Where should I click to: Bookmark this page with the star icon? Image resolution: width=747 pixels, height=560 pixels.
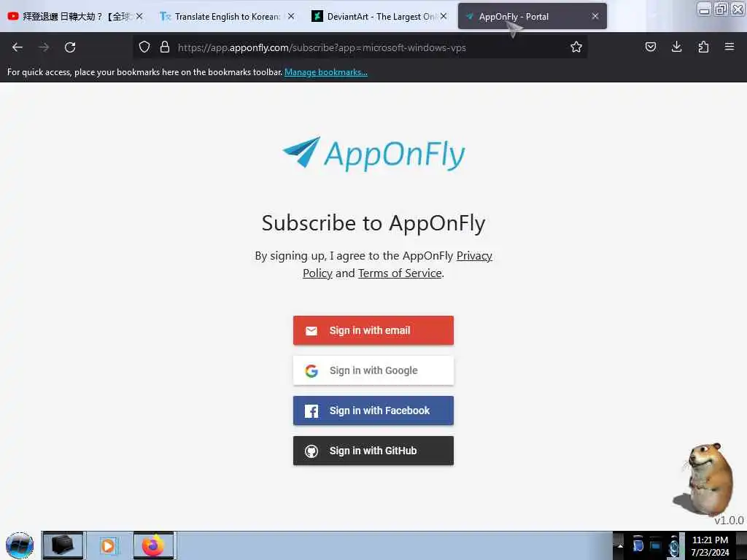(x=576, y=47)
